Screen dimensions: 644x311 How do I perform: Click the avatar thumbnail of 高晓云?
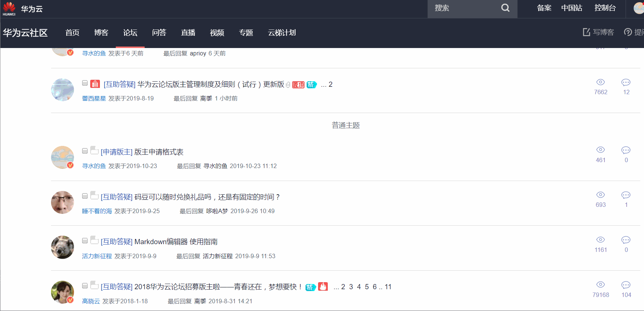pyautogui.click(x=63, y=292)
